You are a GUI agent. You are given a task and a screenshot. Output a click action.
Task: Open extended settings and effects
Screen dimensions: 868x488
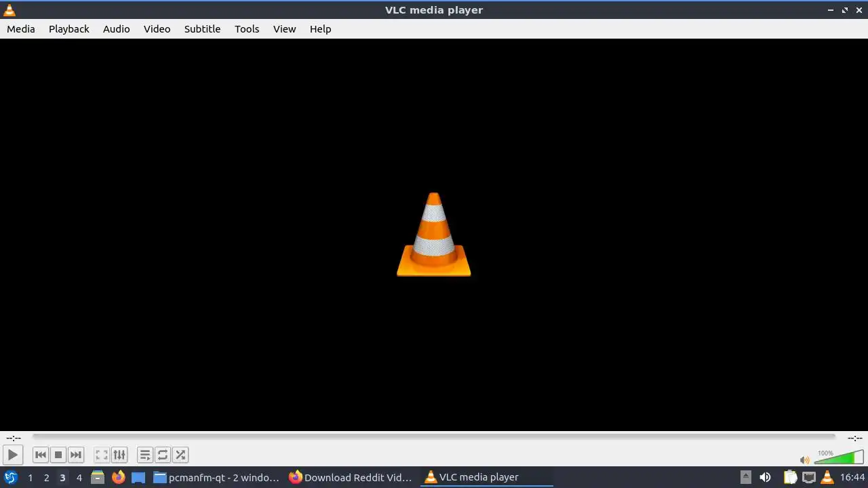click(119, 455)
